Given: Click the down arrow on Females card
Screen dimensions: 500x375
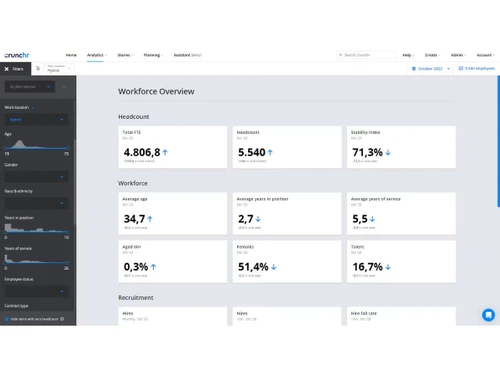Looking at the screenshot, I should (274, 267).
